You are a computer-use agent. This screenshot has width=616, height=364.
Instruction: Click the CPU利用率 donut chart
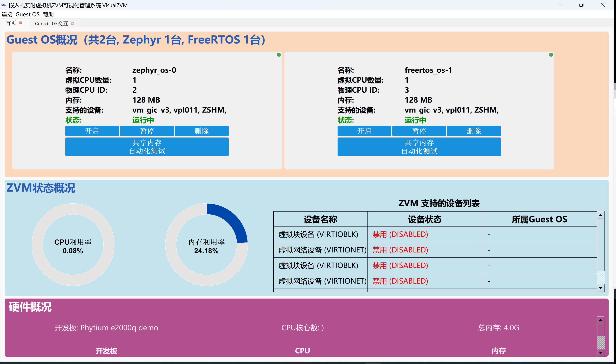click(x=73, y=244)
